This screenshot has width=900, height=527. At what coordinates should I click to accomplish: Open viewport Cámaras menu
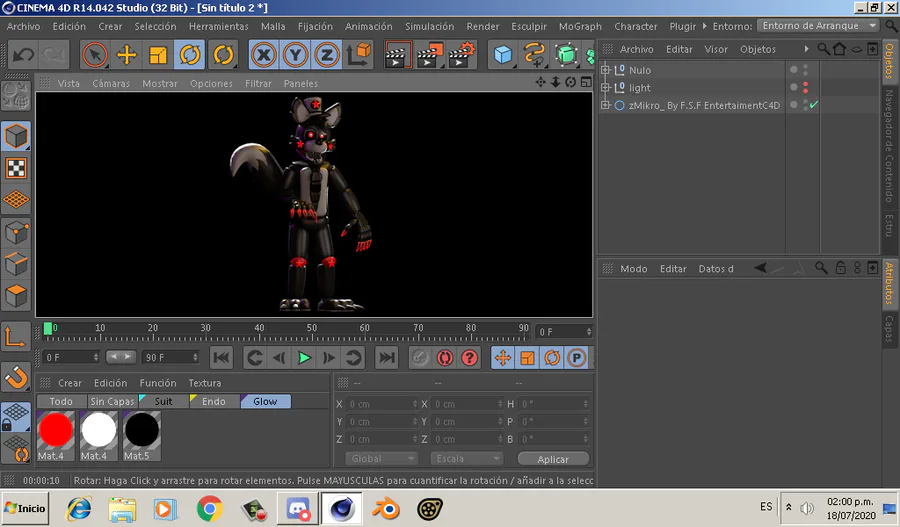[x=111, y=83]
